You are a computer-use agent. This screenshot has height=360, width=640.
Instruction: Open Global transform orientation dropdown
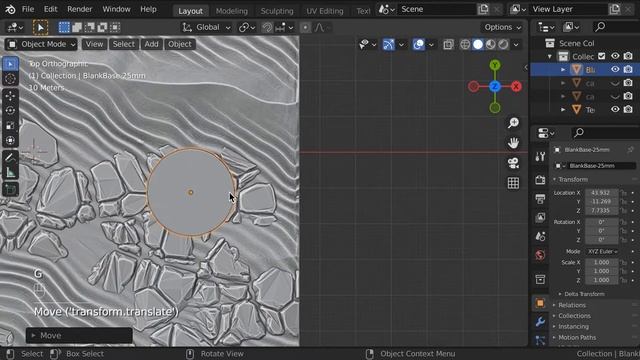pos(207,27)
